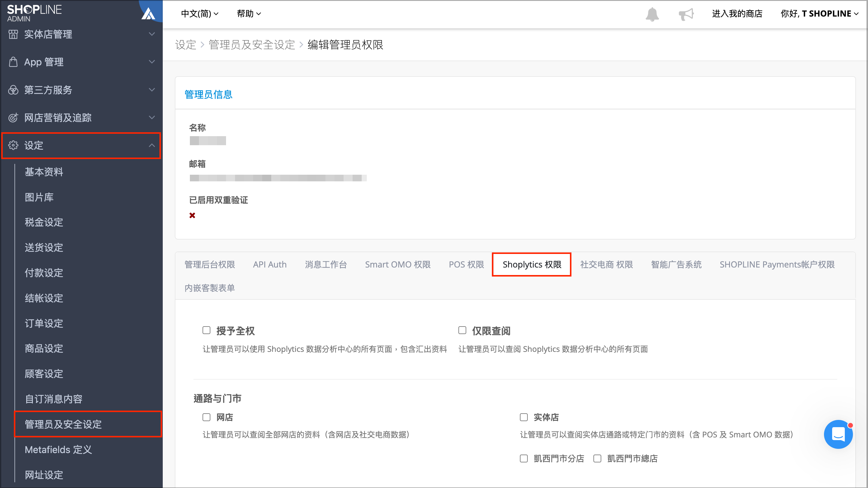The image size is (868, 488).
Task: Click the blue triangular app logo icon
Action: coord(148,14)
